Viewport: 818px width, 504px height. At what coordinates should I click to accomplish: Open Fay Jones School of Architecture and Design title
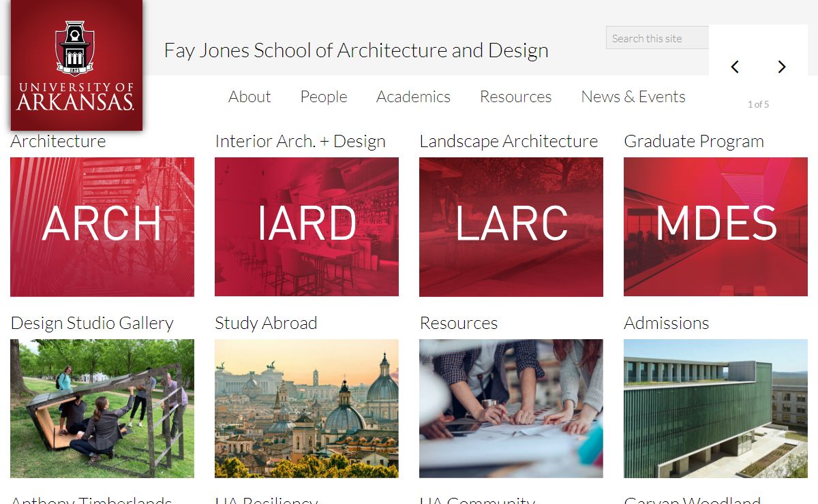point(356,50)
